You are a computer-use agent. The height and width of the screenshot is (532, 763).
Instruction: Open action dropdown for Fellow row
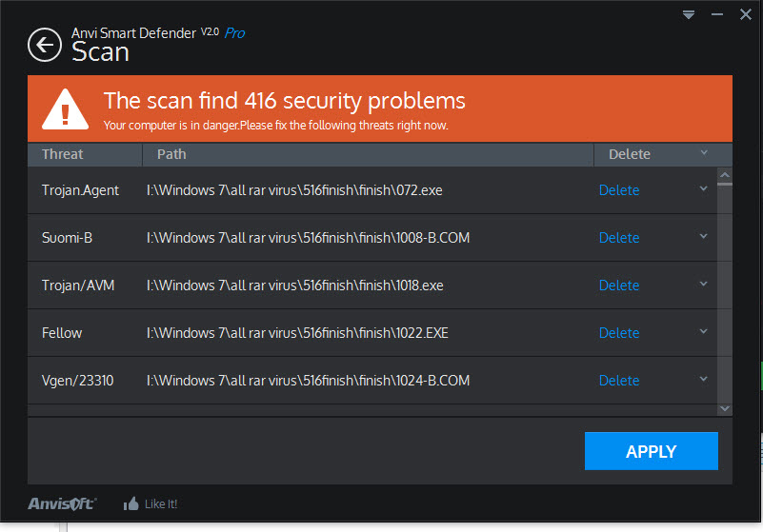click(704, 332)
